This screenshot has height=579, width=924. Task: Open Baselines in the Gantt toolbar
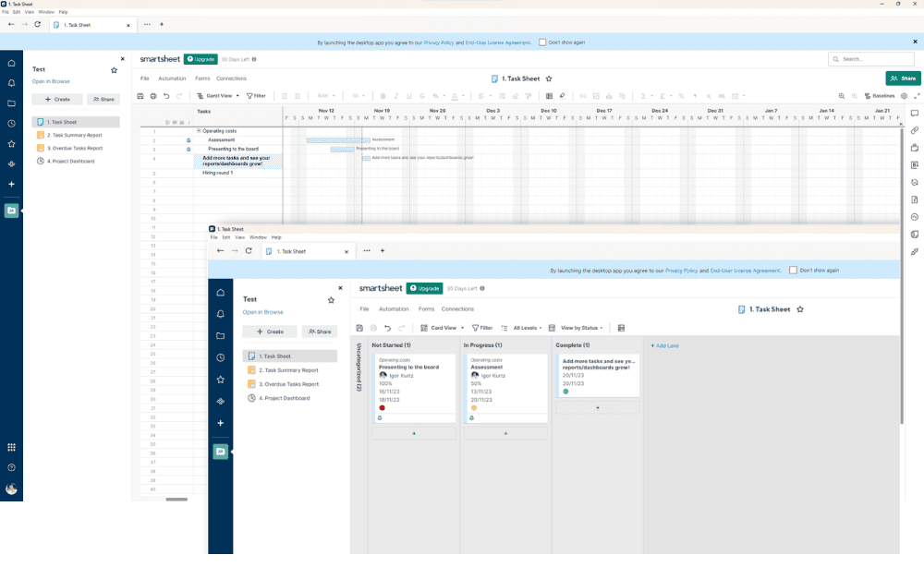pos(880,96)
